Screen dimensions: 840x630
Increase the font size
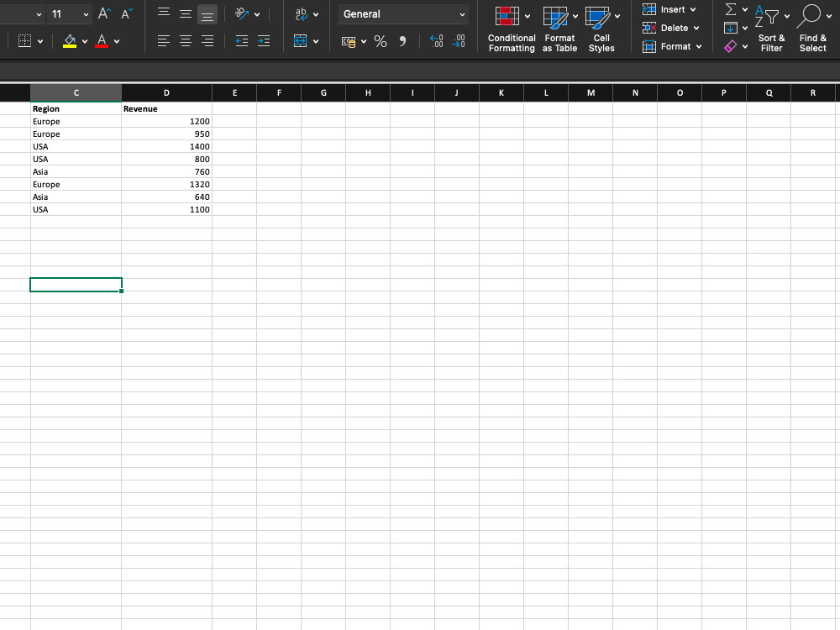[104, 14]
